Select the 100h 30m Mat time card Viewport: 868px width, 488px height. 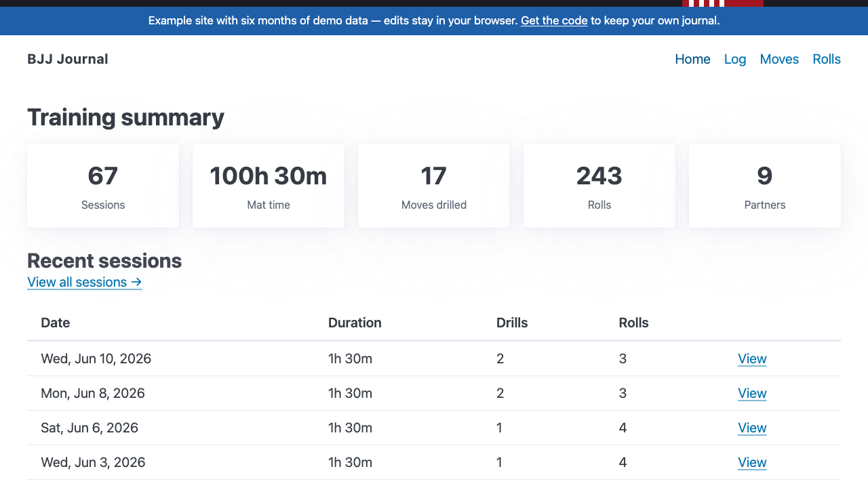coord(269,186)
